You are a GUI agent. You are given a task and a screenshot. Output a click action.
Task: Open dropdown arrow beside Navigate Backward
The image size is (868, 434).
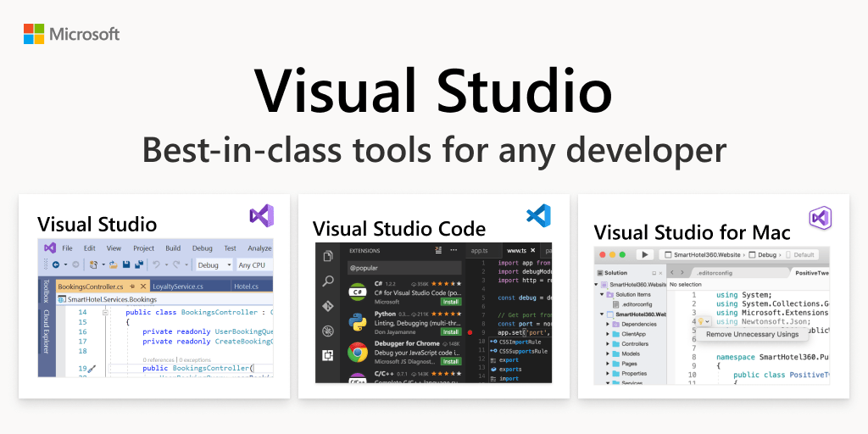point(65,264)
